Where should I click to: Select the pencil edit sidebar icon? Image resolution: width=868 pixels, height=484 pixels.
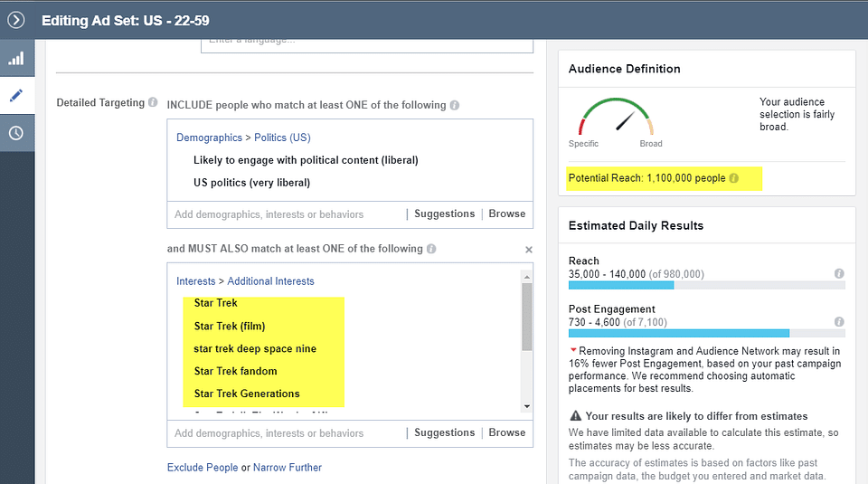16,96
